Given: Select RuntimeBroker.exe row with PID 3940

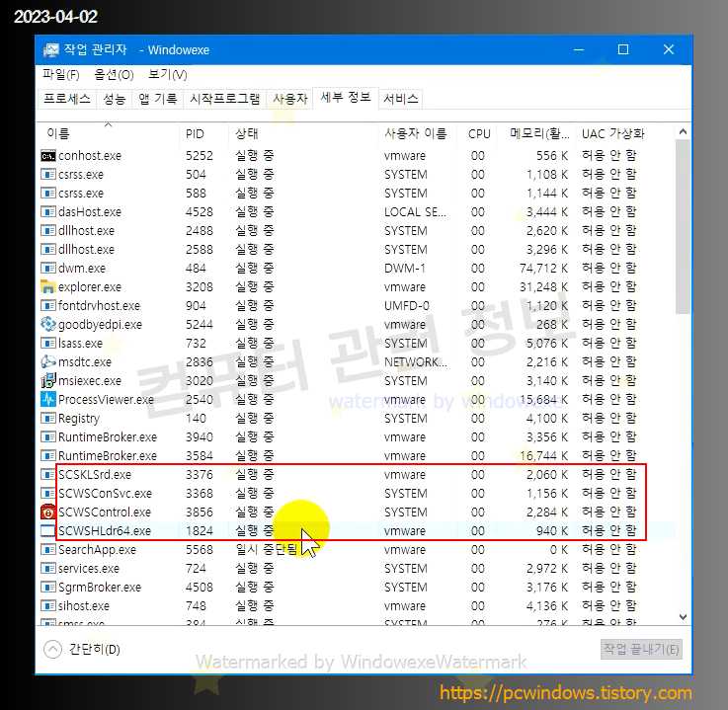Looking at the screenshot, I should point(357,437).
